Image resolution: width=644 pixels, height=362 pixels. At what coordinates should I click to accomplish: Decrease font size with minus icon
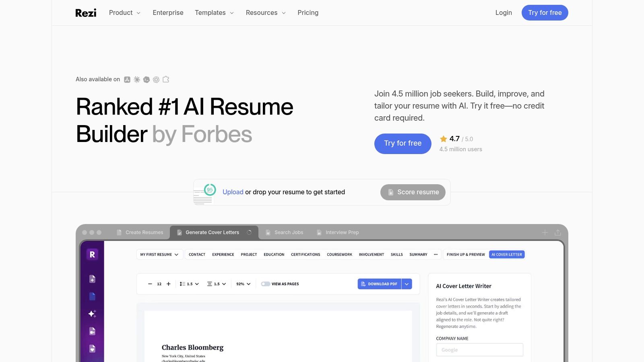[150, 284]
